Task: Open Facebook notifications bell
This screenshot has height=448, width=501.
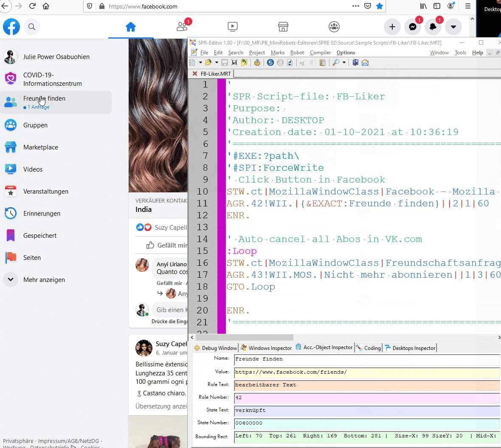Action: pyautogui.click(x=433, y=27)
